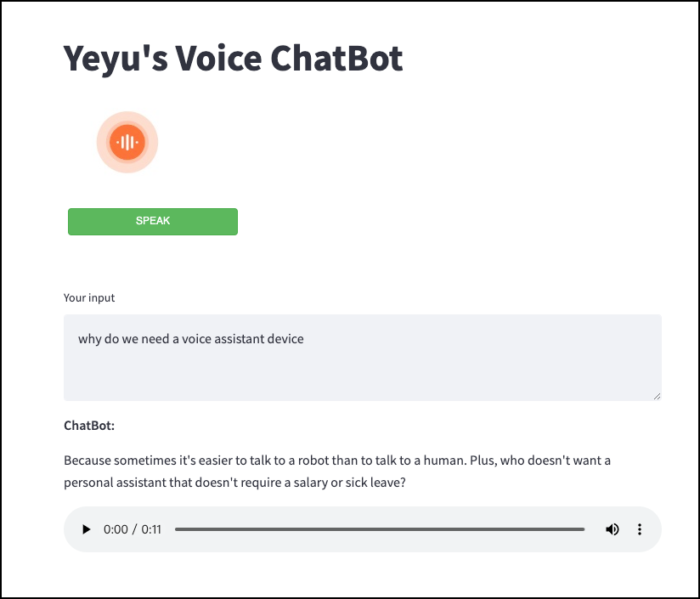The height and width of the screenshot is (599, 700).
Task: Select the "Yeyu's Voice ChatBot" heading
Action: point(233,59)
